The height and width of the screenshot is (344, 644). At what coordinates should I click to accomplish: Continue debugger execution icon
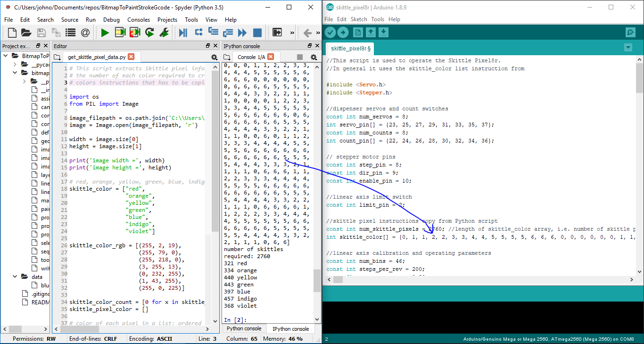point(242,33)
